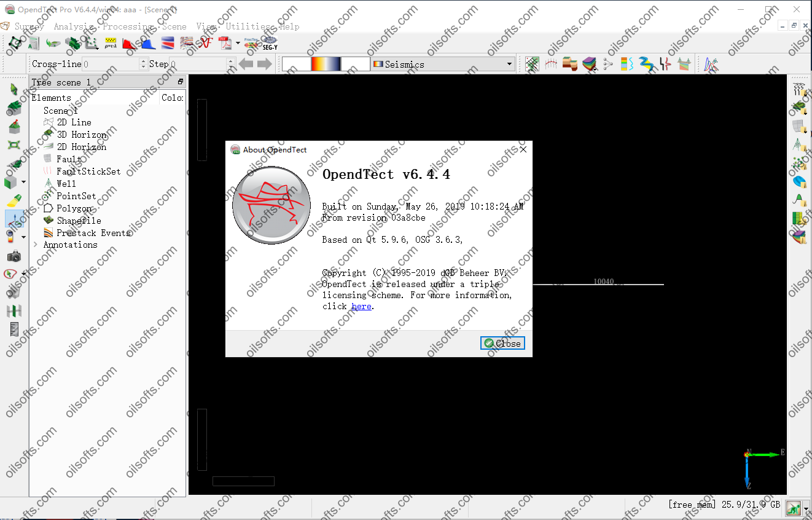Select Prestack Events tree item
The height and width of the screenshot is (520, 812).
93,233
